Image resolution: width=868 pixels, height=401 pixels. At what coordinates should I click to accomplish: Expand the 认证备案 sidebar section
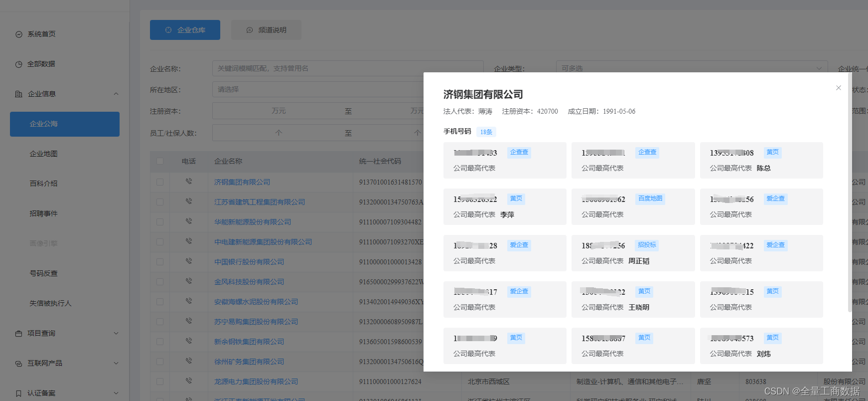point(116,393)
